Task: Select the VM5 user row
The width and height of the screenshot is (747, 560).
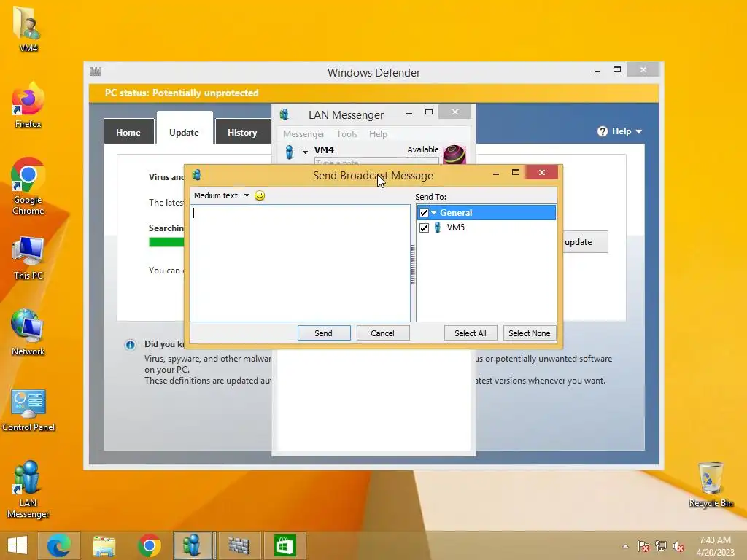Action: click(486, 227)
